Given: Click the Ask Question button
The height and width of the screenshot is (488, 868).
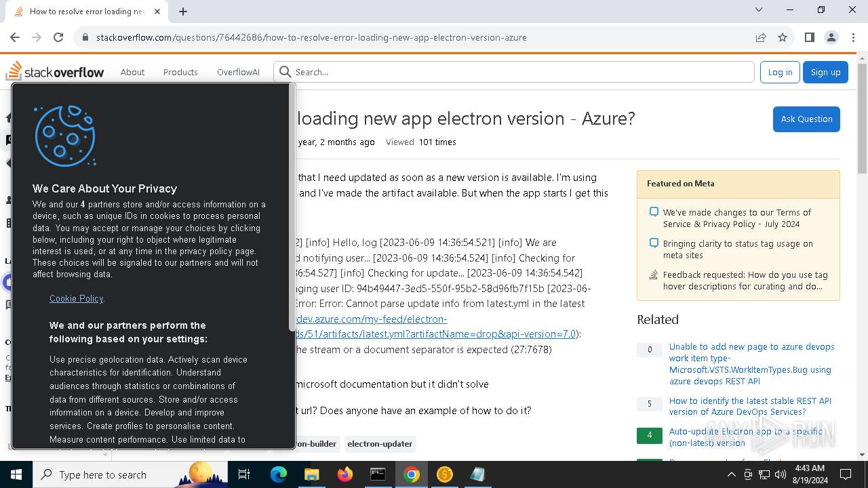Looking at the screenshot, I should pyautogui.click(x=806, y=119).
